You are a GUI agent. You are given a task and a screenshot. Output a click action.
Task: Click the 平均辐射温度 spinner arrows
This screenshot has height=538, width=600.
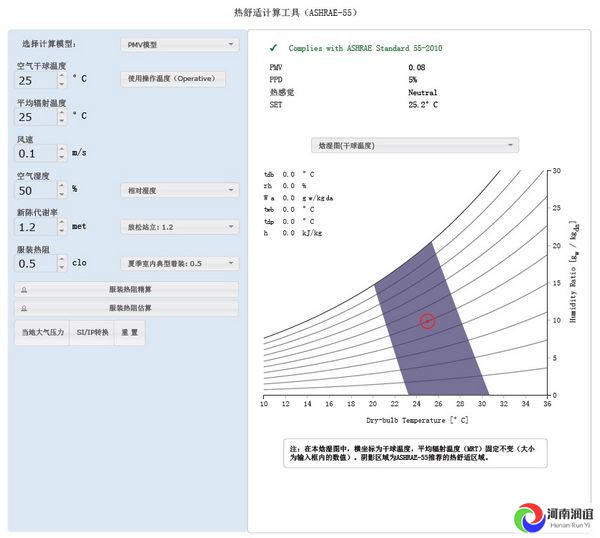[x=63, y=116]
